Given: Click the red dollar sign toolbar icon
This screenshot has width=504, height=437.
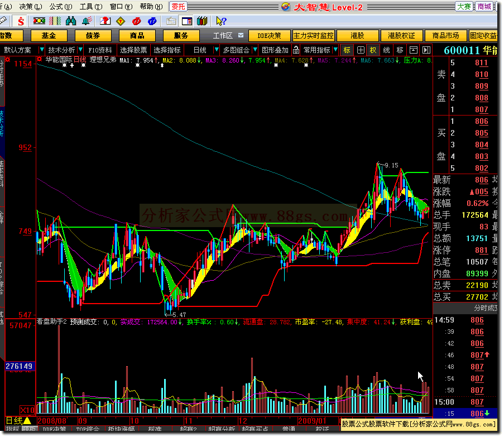Looking at the screenshot, I should [x=21, y=21].
